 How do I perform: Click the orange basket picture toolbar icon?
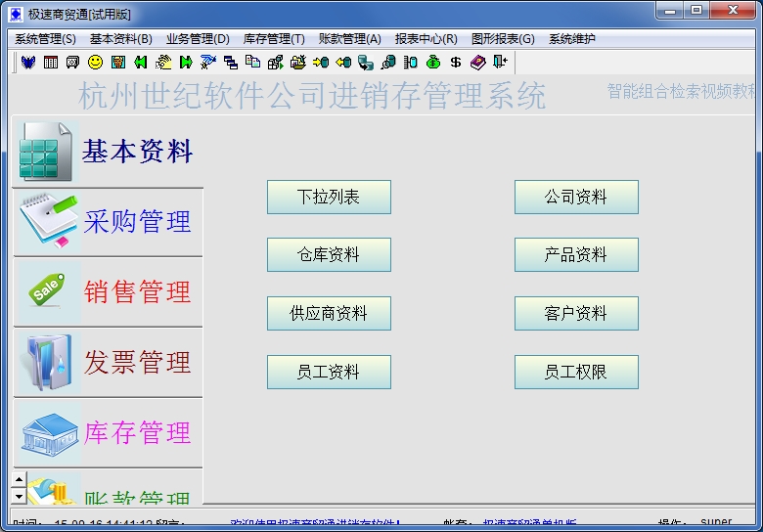[118, 62]
